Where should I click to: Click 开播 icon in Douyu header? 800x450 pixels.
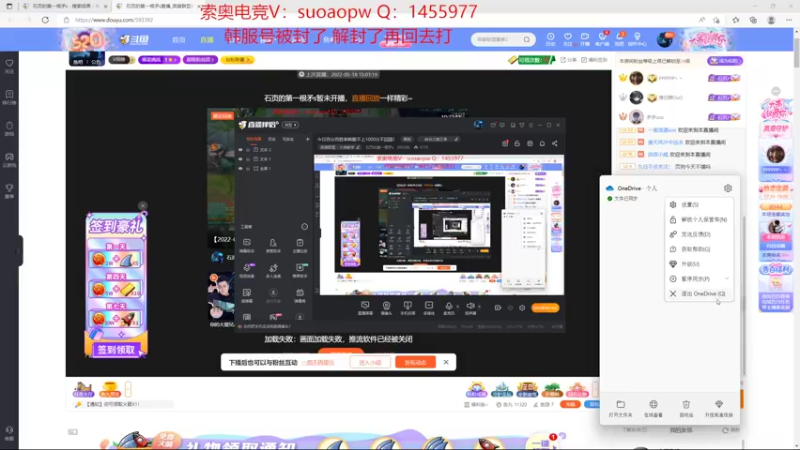pos(585,39)
